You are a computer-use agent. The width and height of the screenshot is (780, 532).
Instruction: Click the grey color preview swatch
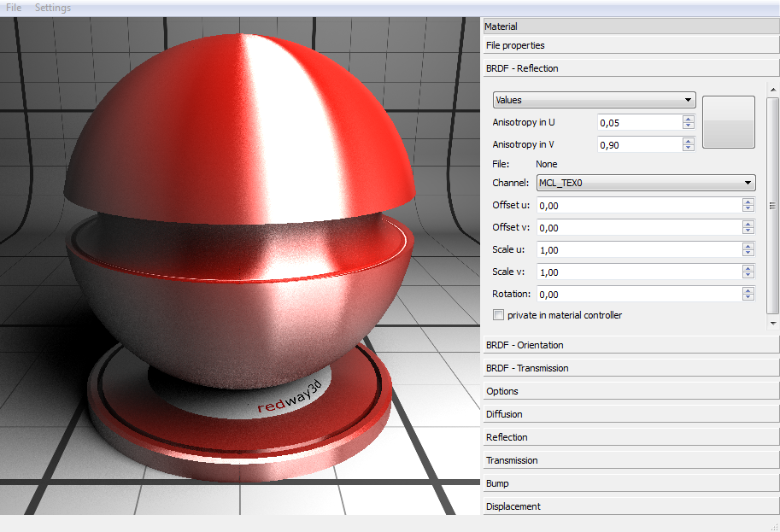pyautogui.click(x=728, y=122)
